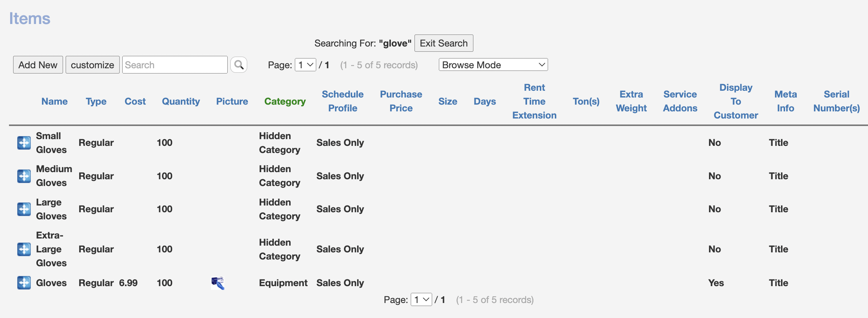Screen dimensions: 868x318
Task: Expand the Small Gloves row icon
Action: coord(24,143)
